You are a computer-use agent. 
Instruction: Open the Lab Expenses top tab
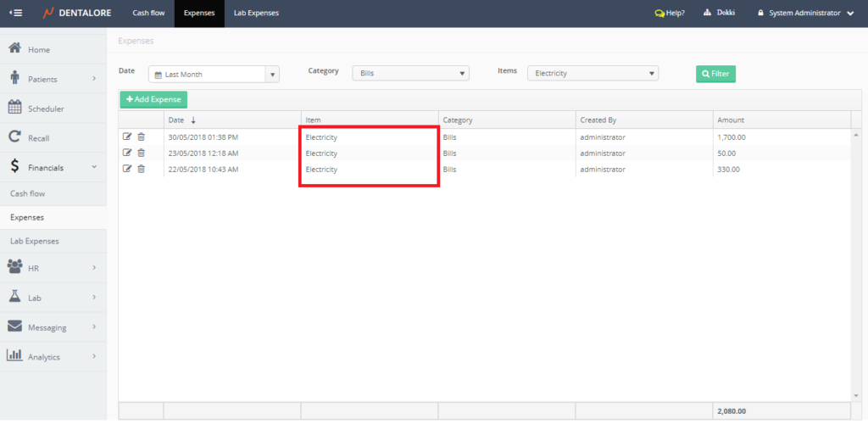(x=256, y=14)
